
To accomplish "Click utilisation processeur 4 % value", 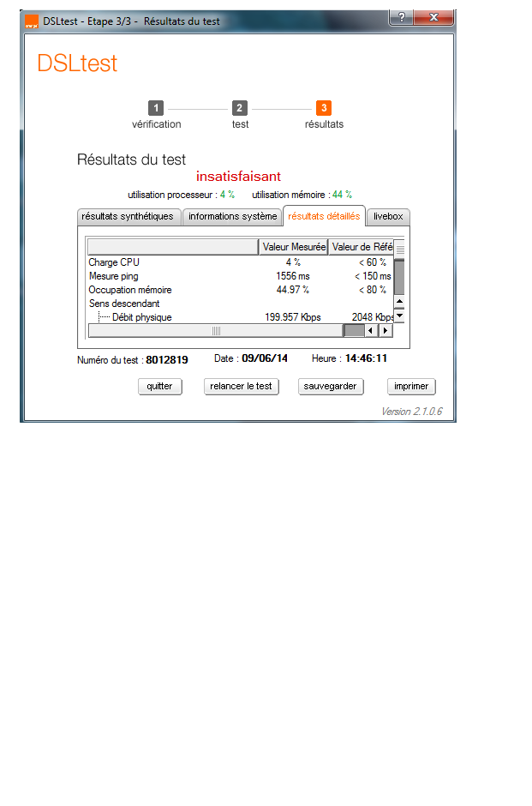I will click(228, 195).
